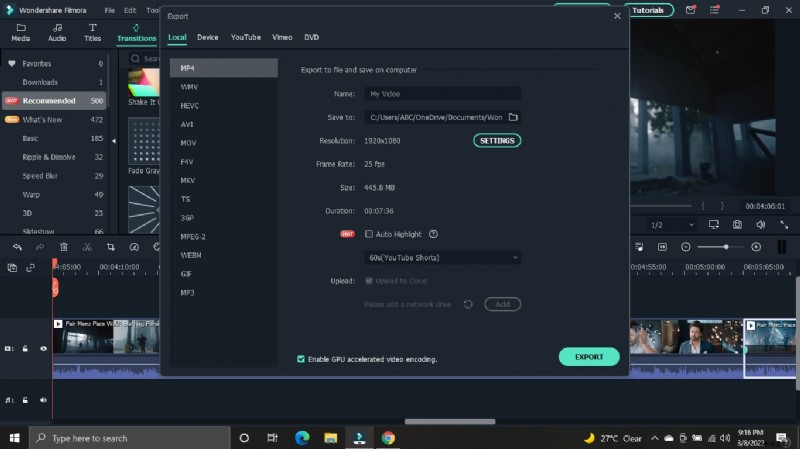Open the 60s (YouTube Shorts) dropdown

442,258
